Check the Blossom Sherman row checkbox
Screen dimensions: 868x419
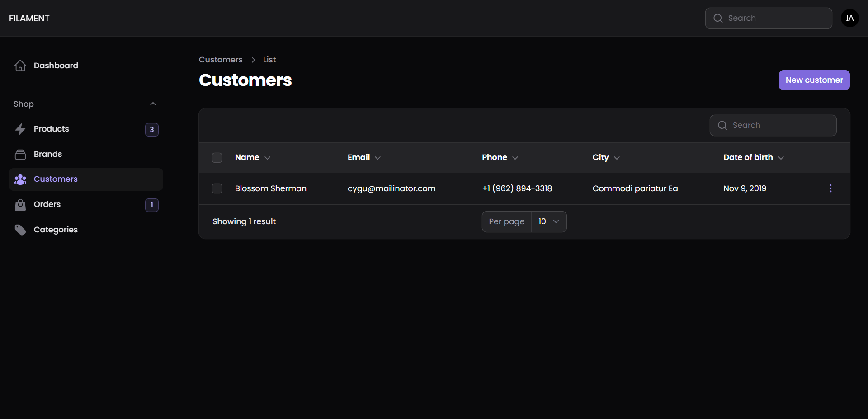pos(217,188)
